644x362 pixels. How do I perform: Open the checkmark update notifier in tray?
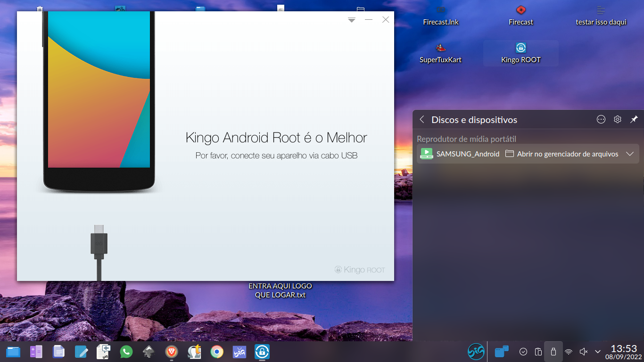click(x=523, y=352)
